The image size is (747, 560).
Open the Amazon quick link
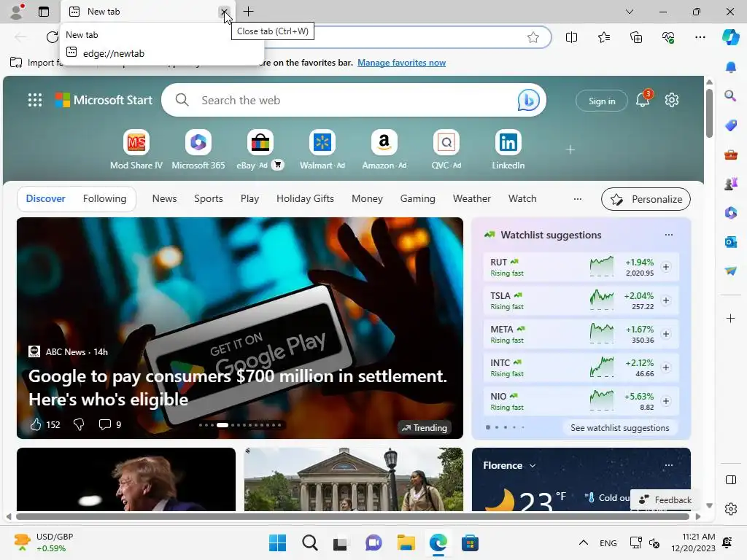pyautogui.click(x=384, y=149)
